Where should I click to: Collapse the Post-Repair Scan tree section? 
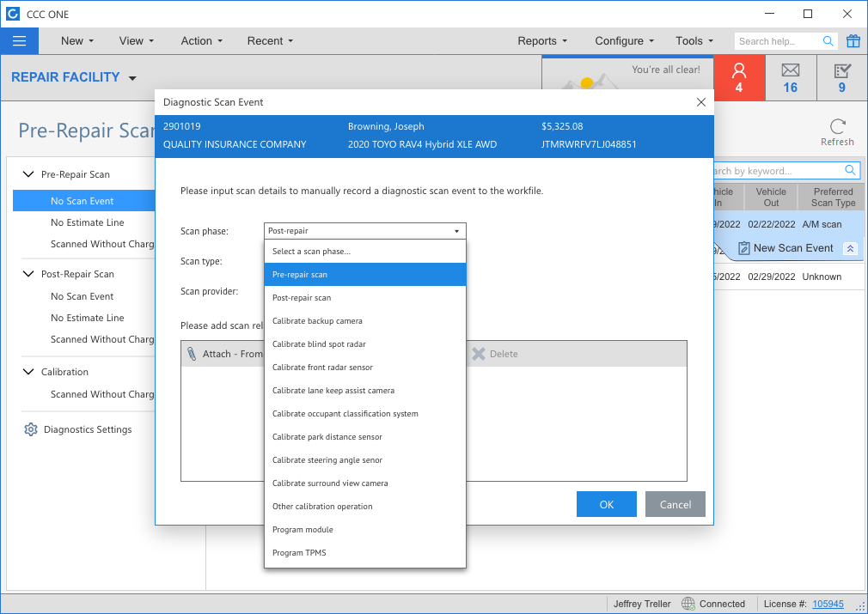(x=28, y=274)
